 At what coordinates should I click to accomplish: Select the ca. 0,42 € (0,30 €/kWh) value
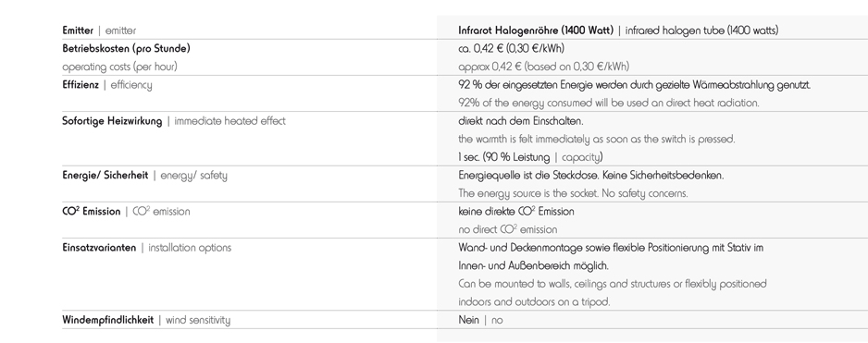point(512,49)
